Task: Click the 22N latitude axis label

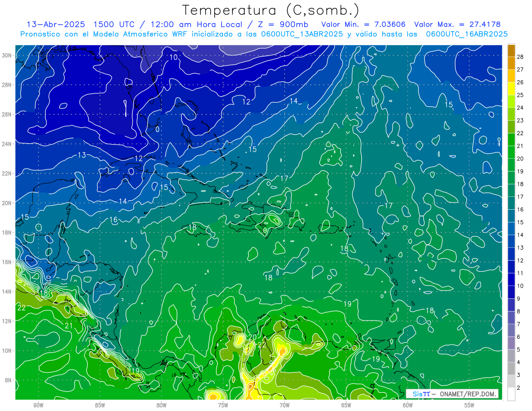Action: point(7,173)
